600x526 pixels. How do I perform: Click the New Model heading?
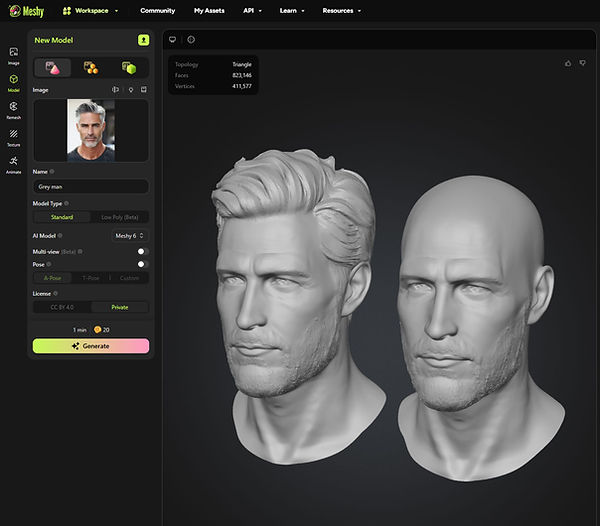pos(54,40)
